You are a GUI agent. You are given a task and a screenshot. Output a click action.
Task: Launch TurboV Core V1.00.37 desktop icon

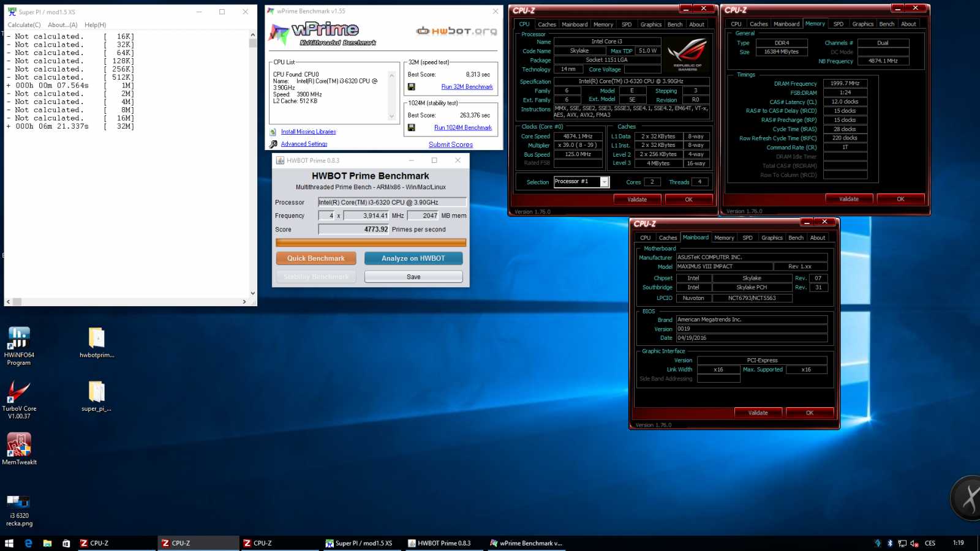tap(19, 399)
